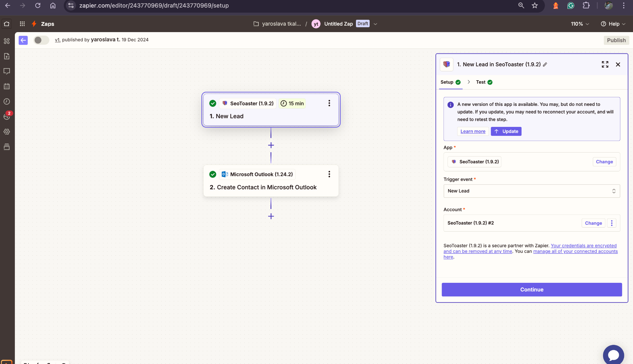Click the Draft status badge
This screenshot has height=364, width=633.
point(363,24)
